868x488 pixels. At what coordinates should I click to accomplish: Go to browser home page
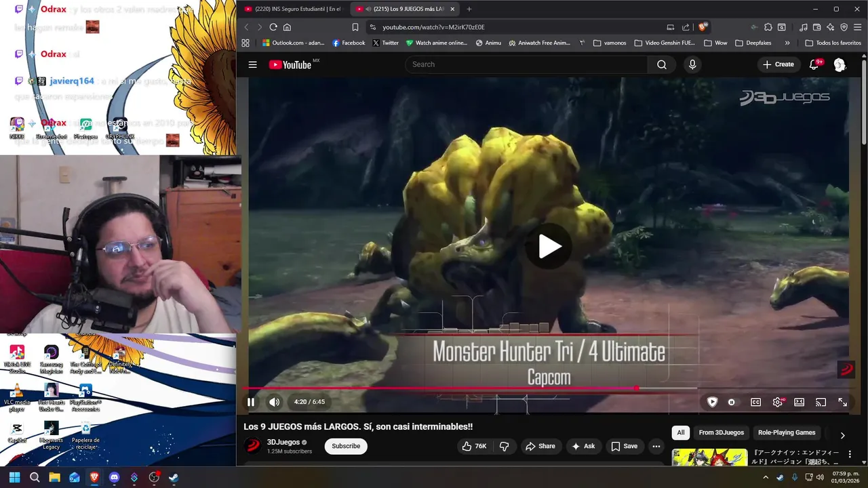287,27
